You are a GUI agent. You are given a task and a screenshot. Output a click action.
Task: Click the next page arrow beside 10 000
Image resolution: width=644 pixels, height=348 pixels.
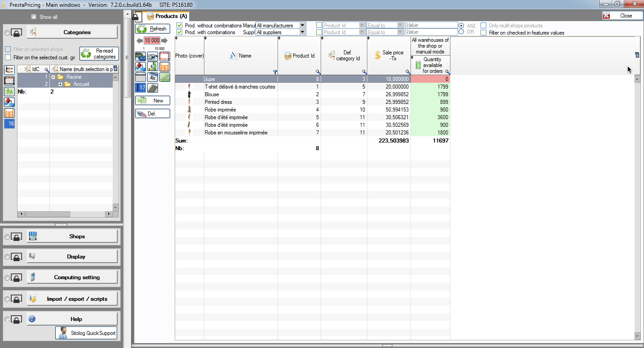point(164,40)
